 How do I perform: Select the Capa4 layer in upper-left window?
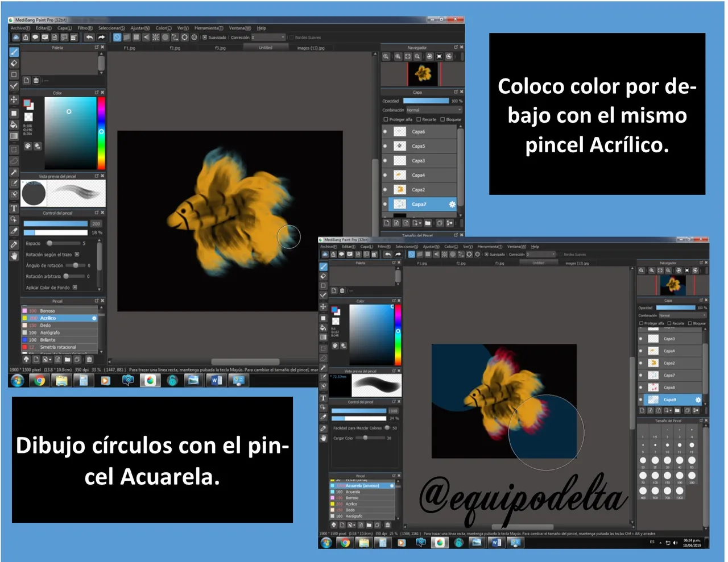click(423, 175)
